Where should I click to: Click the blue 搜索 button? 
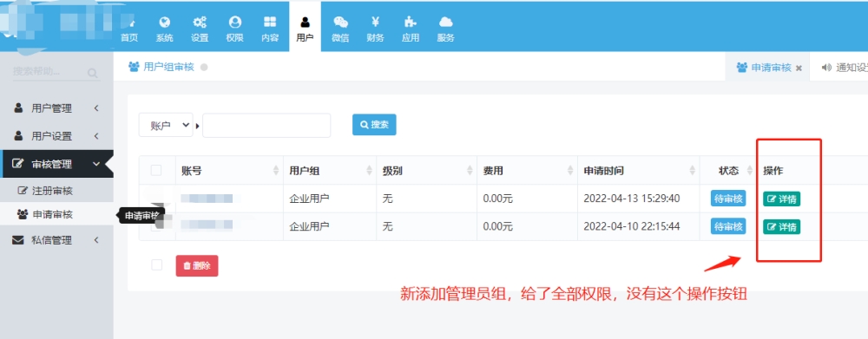pos(374,125)
